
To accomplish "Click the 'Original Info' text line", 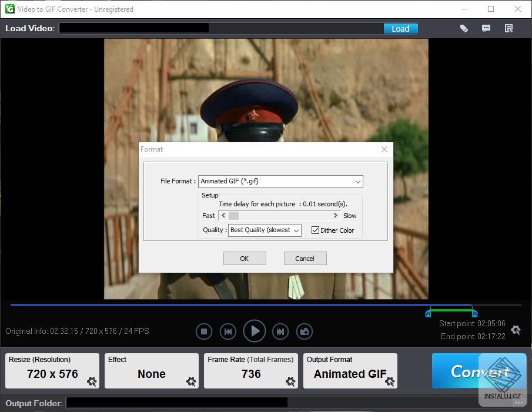I will pyautogui.click(x=78, y=331).
